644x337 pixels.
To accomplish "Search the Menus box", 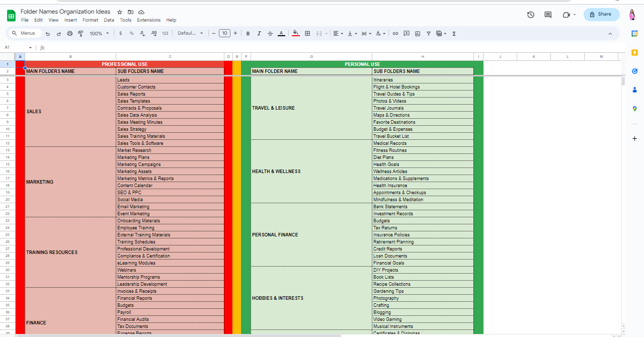I will tap(24, 33).
